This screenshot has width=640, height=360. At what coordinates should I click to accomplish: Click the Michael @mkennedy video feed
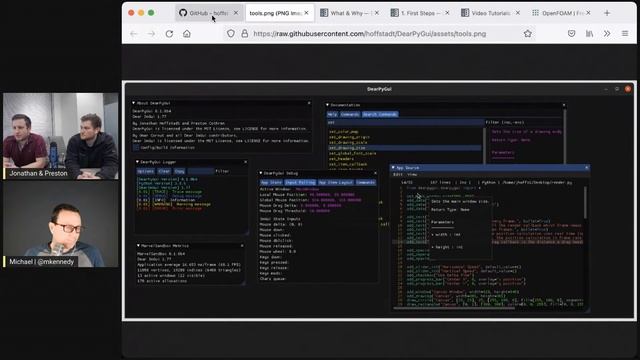click(60, 224)
